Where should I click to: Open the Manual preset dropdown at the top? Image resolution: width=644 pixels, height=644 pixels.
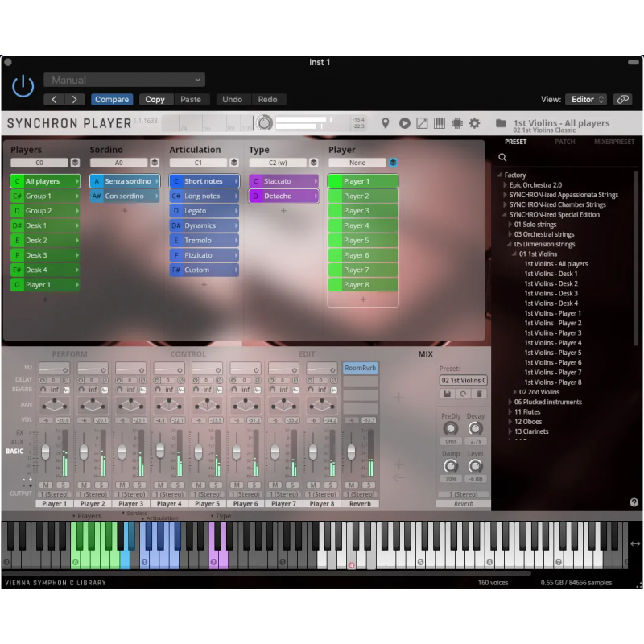tap(125, 80)
